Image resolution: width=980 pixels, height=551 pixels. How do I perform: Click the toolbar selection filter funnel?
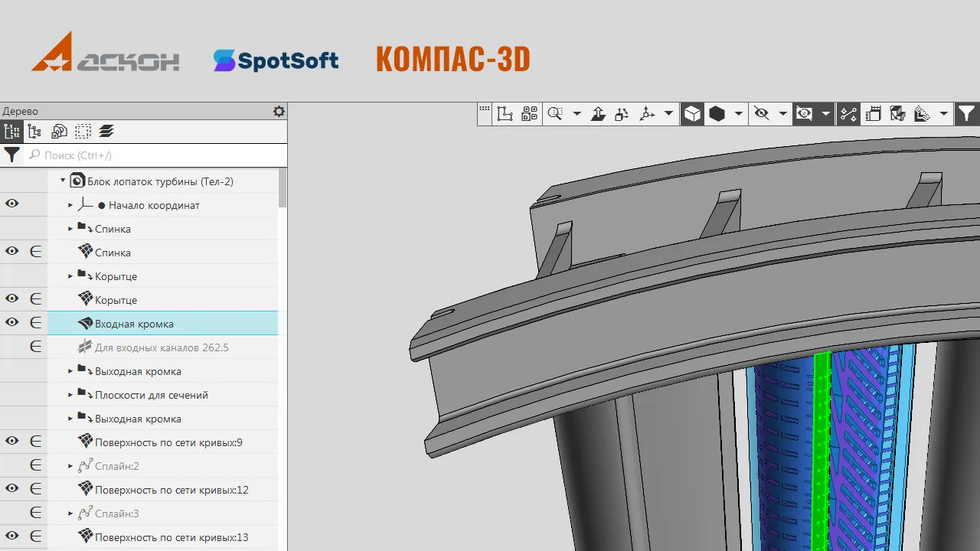[x=967, y=114]
